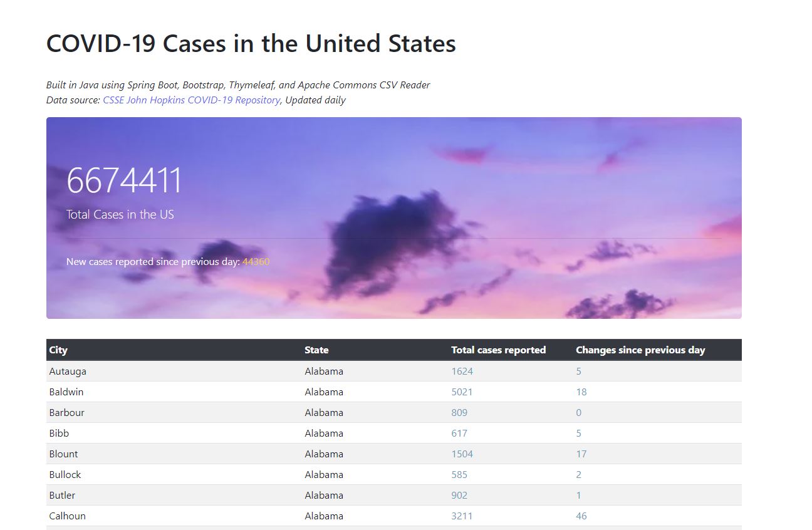This screenshot has width=812, height=530.
Task: Click Butler's total cases value 902
Action: coord(459,495)
